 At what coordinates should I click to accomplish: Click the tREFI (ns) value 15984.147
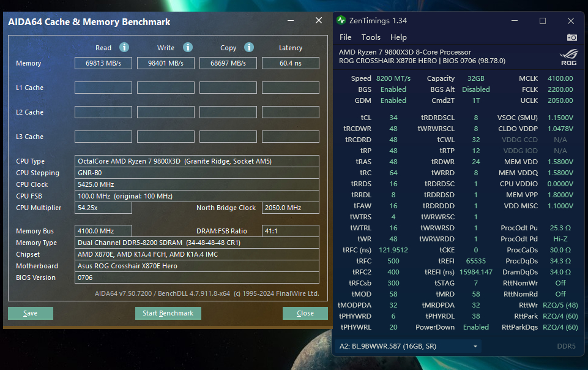[x=476, y=272]
